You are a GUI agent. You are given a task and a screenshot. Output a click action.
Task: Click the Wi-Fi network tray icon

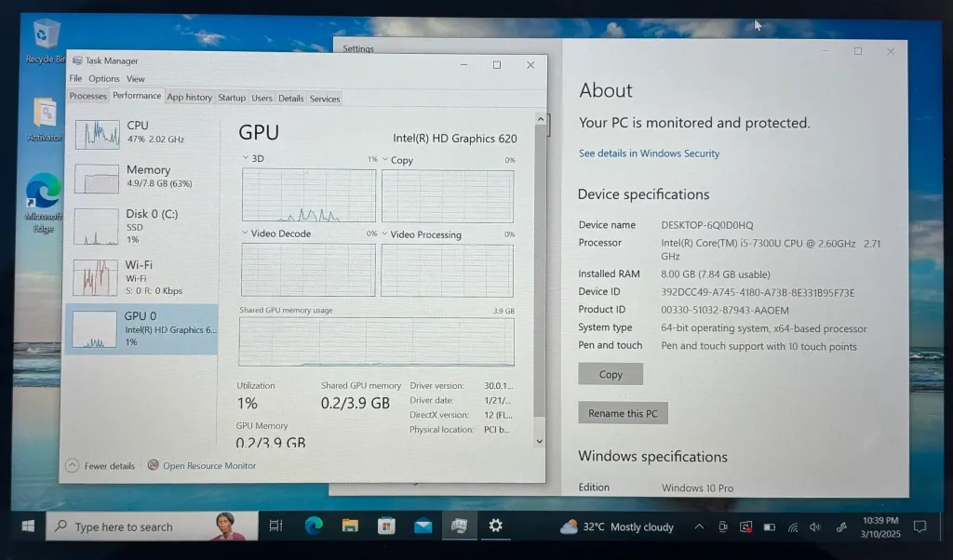(793, 527)
